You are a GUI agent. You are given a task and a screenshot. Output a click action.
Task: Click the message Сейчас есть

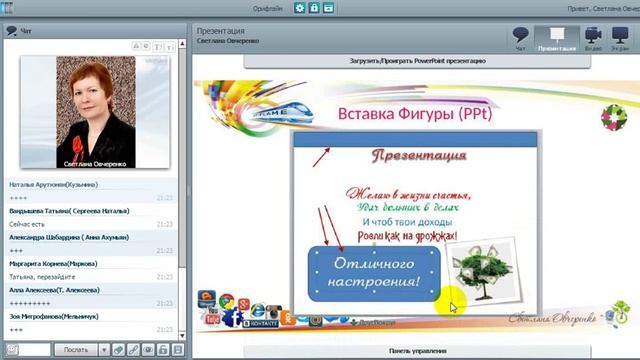27,224
